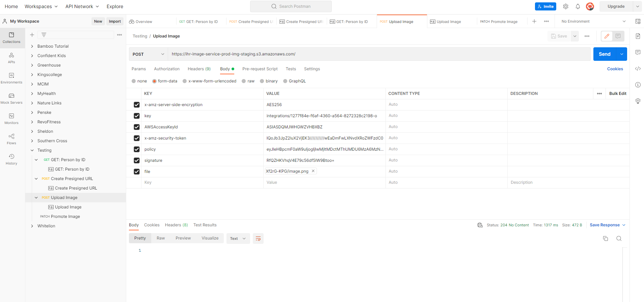
Task: Open tab bar more options ellipsis
Action: click(x=546, y=21)
